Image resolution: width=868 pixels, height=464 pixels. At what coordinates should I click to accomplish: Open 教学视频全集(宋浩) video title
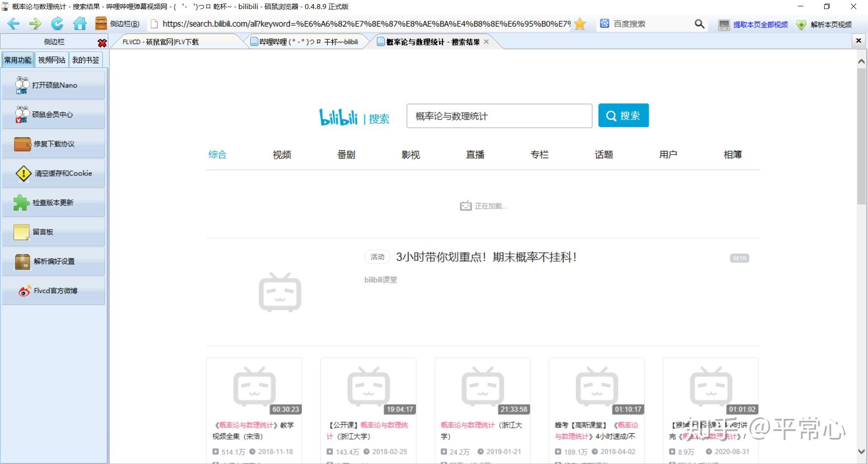click(253, 431)
